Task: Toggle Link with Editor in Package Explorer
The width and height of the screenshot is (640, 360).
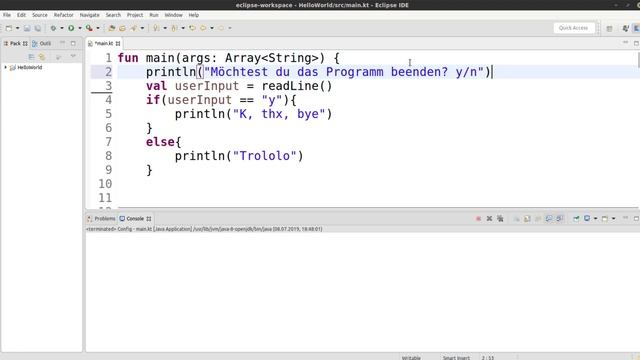Action: tap(42, 57)
